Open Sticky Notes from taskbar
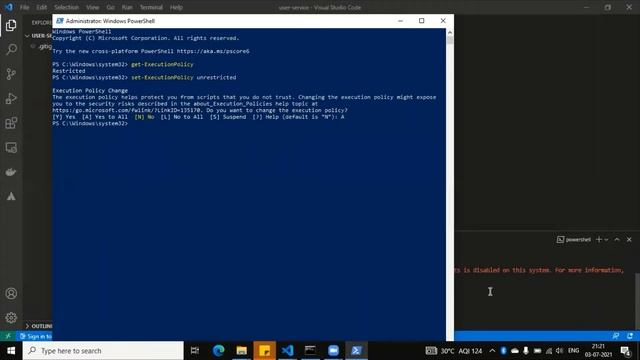The width and height of the screenshot is (640, 360). pyautogui.click(x=264, y=351)
